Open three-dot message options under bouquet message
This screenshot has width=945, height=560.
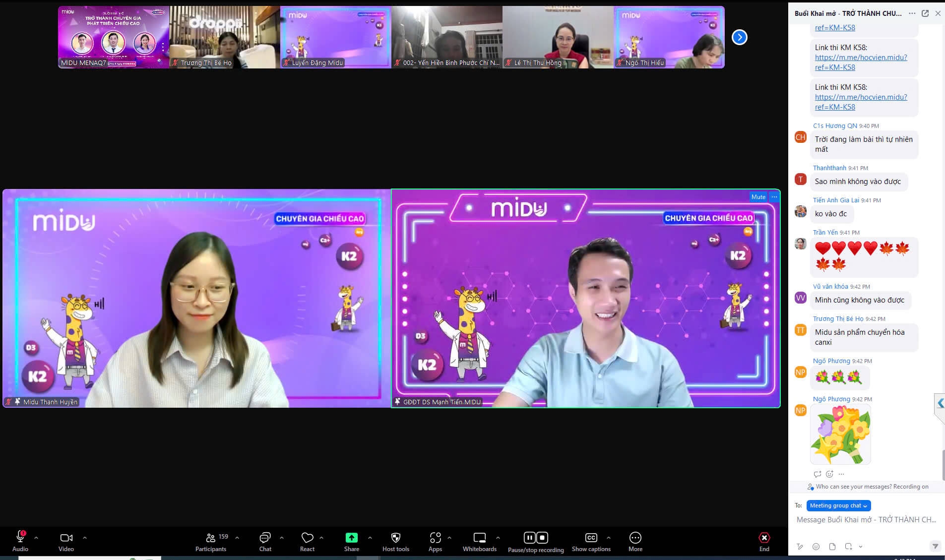[841, 474]
